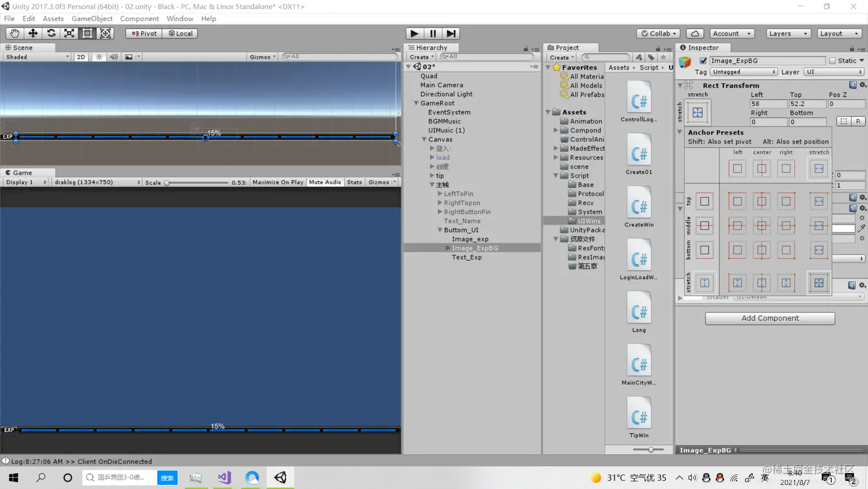Collapse the Script folder in Project
The height and width of the screenshot is (489, 868).
[x=556, y=176]
